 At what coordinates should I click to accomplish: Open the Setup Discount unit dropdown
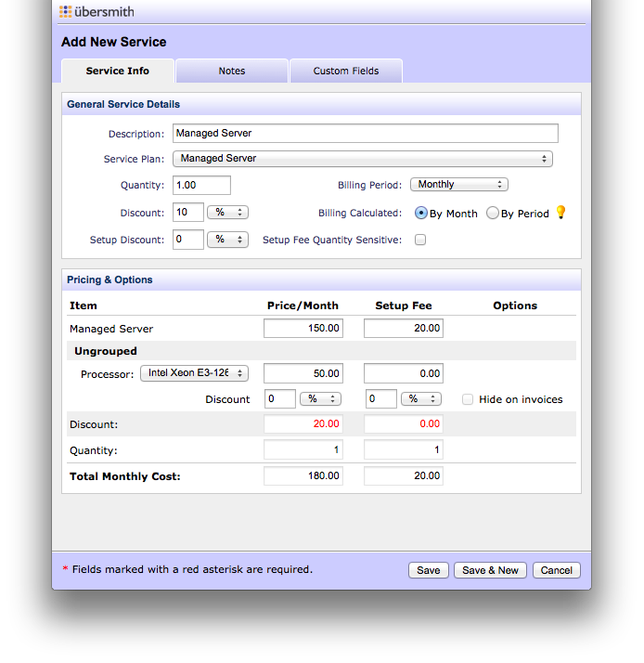click(x=227, y=240)
